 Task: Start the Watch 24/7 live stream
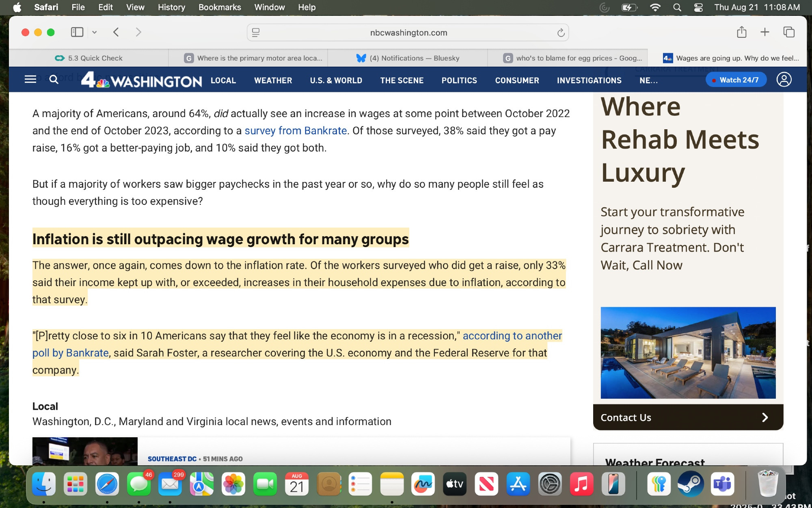736,80
